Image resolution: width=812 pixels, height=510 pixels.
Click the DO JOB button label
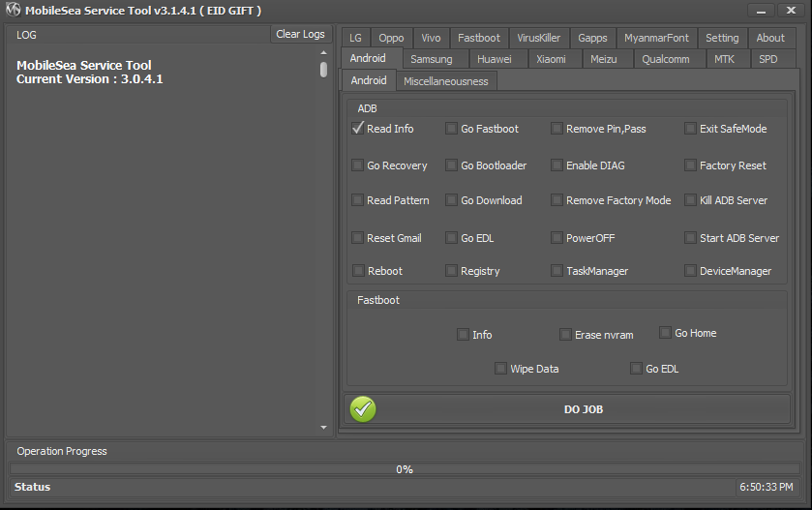[584, 409]
